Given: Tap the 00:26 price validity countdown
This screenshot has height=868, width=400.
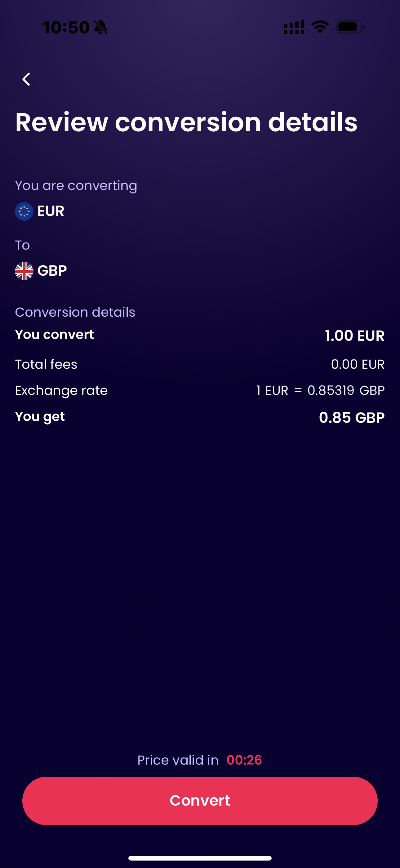Looking at the screenshot, I should [x=244, y=760].
